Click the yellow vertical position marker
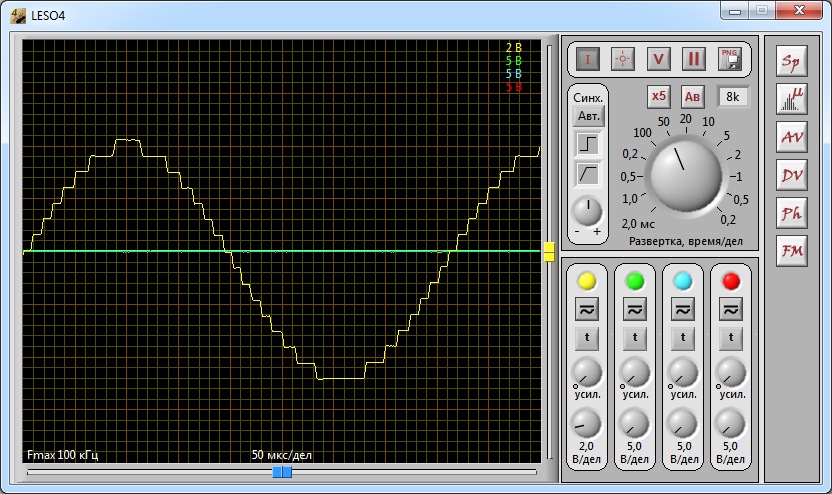The height and width of the screenshot is (494, 832). [x=549, y=252]
